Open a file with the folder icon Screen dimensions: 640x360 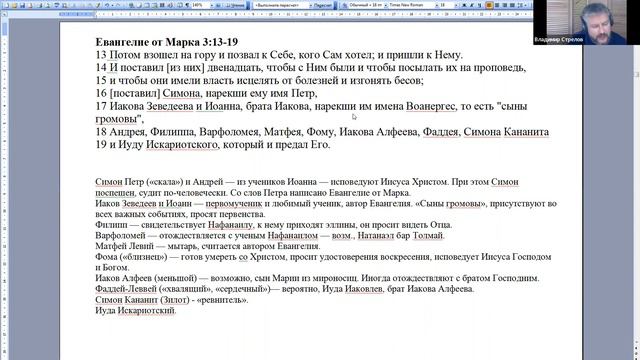coord(15,5)
